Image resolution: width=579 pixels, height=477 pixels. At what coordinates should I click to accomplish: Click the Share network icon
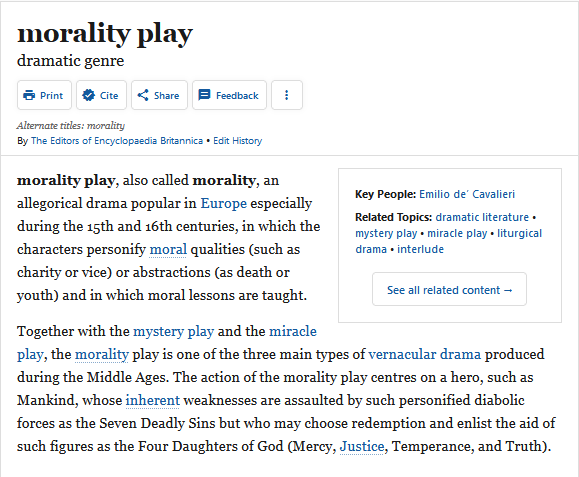coord(143,95)
